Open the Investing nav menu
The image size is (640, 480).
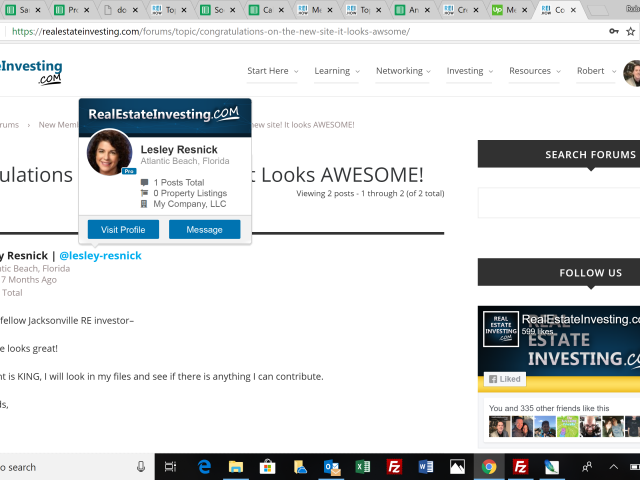(x=470, y=71)
